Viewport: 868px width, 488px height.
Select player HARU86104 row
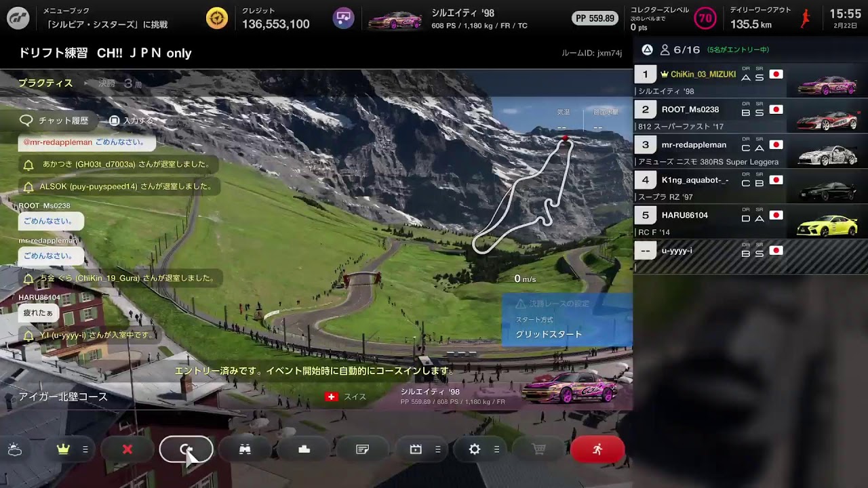pyautogui.click(x=751, y=222)
